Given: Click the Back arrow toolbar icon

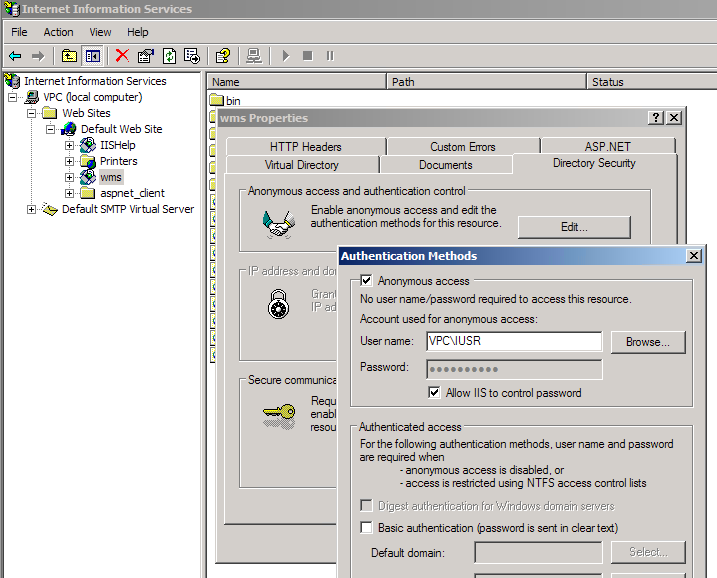Looking at the screenshot, I should tap(15, 56).
